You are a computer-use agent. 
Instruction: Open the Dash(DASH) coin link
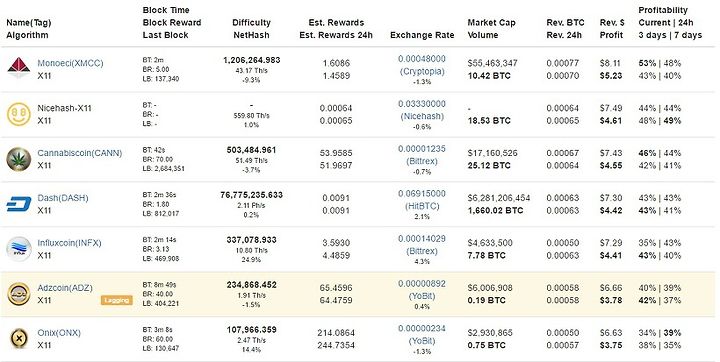[63, 198]
